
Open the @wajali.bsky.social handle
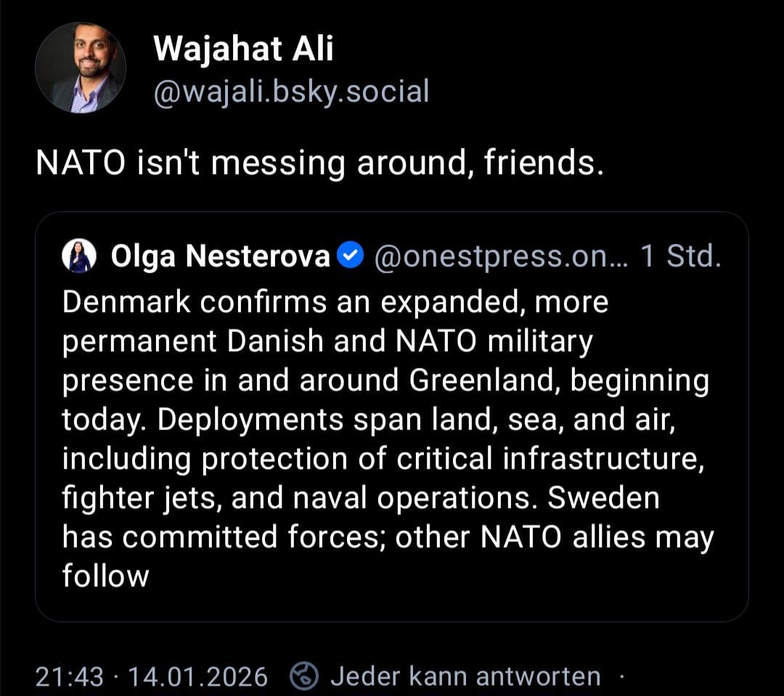(291, 92)
